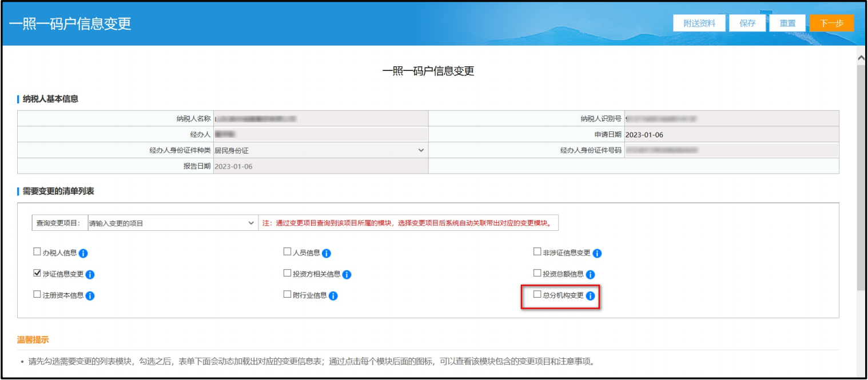Click info icon next to 办税人信息
The height and width of the screenshot is (380, 868).
click(x=83, y=253)
